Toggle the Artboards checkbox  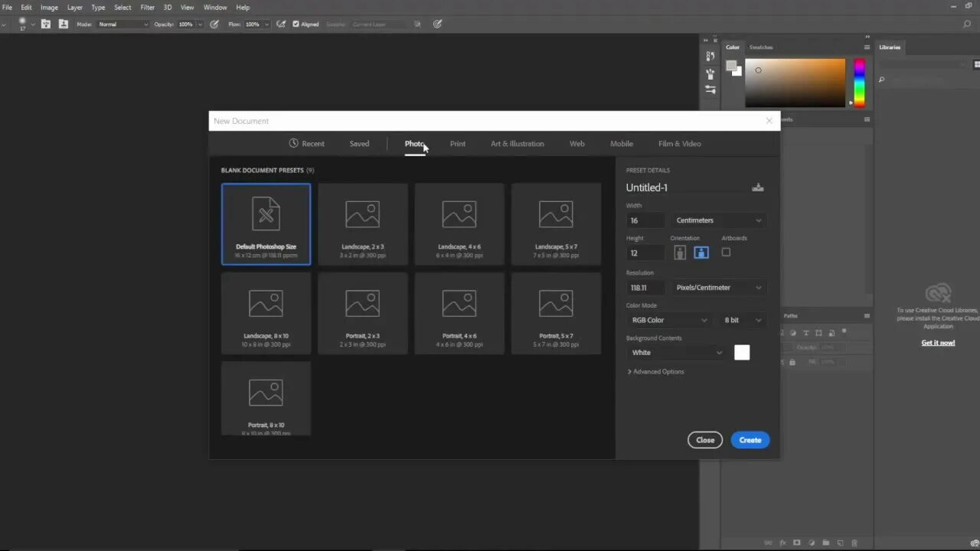(726, 252)
